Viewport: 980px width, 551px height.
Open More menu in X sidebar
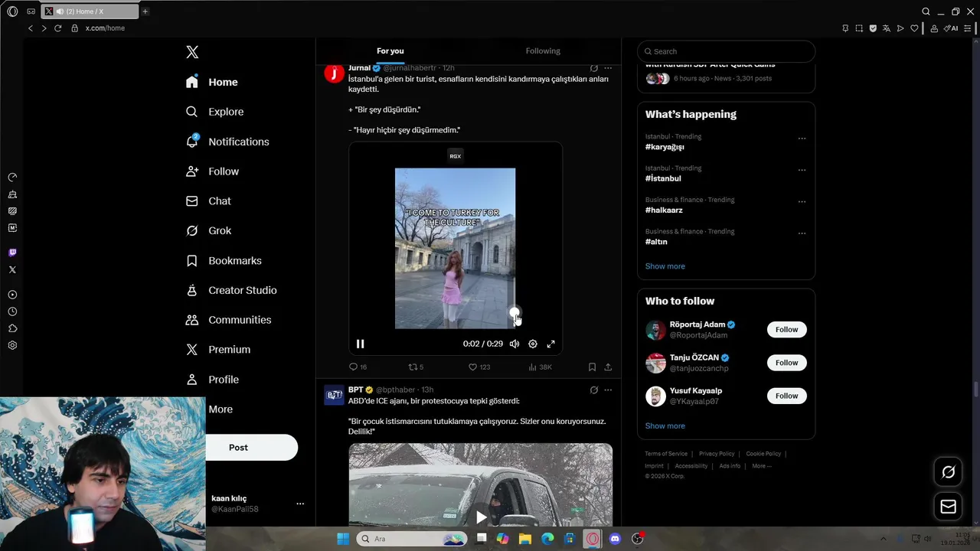[x=220, y=409]
